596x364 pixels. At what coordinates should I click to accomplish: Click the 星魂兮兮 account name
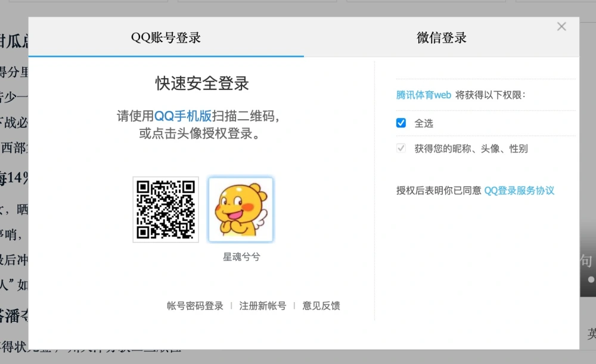pyautogui.click(x=241, y=257)
